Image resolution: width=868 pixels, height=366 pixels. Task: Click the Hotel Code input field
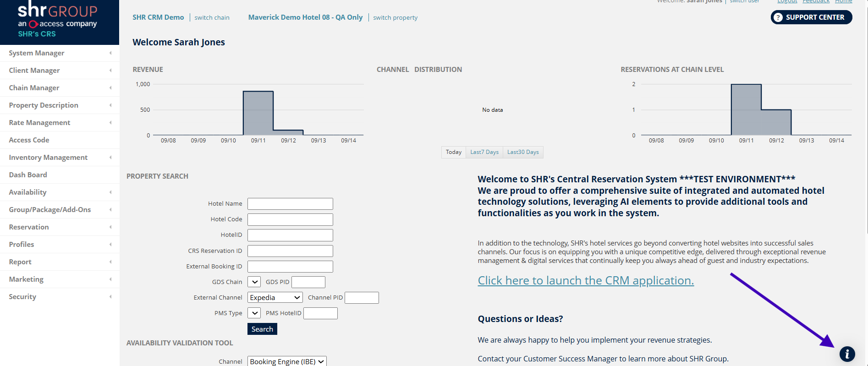(x=290, y=219)
